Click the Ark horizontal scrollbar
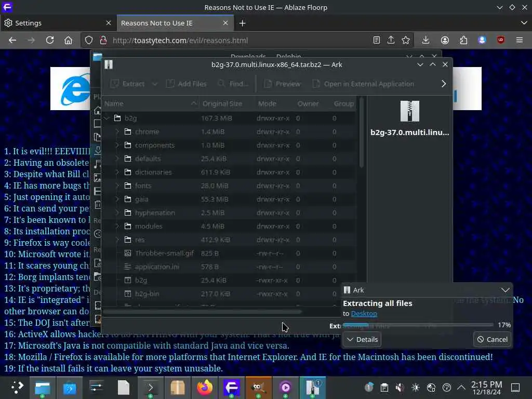Image resolution: width=532 pixels, height=399 pixels. pos(202,312)
